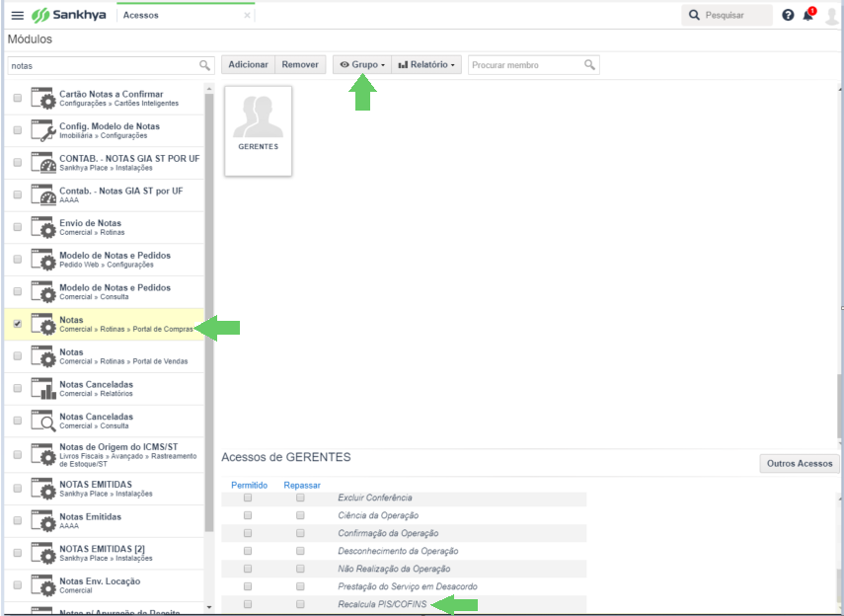
Task: Uncheck the Notas Portal de Compras checkbox
Action: point(18,324)
